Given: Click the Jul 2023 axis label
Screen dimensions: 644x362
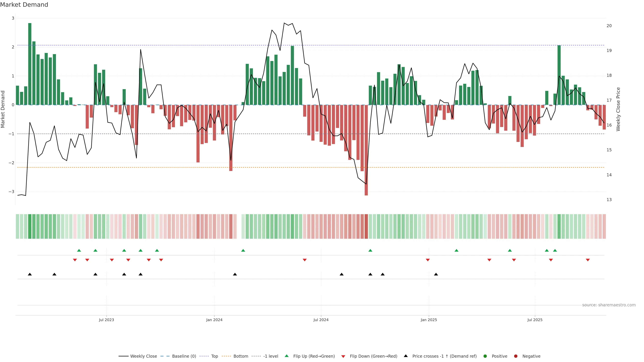Looking at the screenshot, I should (106, 320).
